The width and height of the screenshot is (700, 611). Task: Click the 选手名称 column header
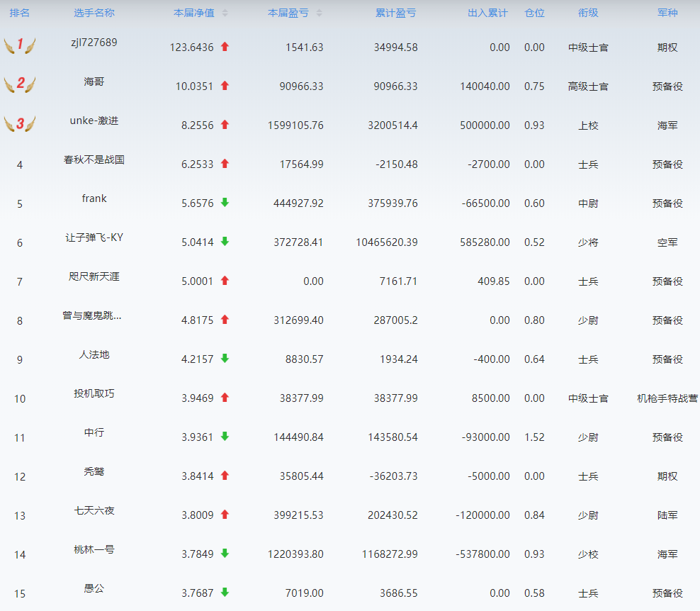coord(94,13)
